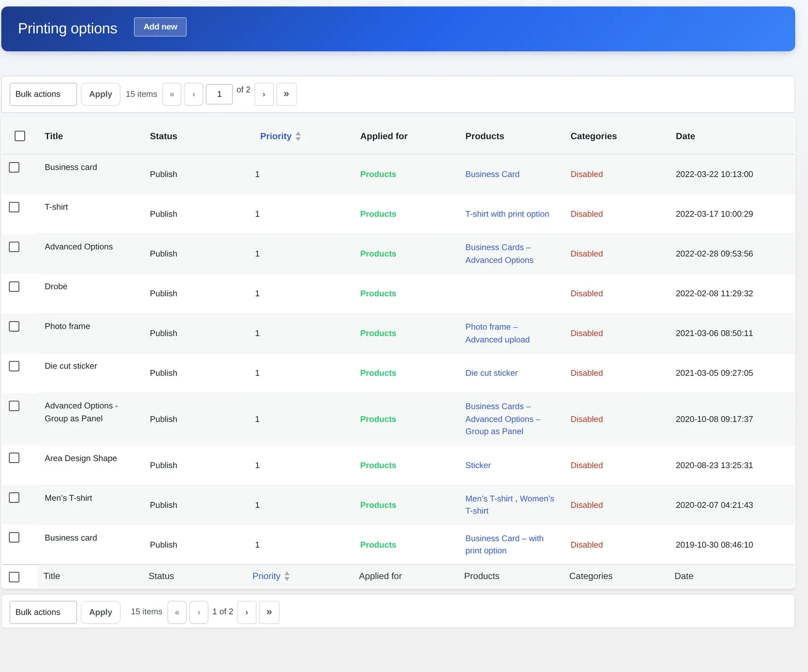Go to last page in bottom pagination
Viewport: 808px width, 672px height.
[269, 612]
